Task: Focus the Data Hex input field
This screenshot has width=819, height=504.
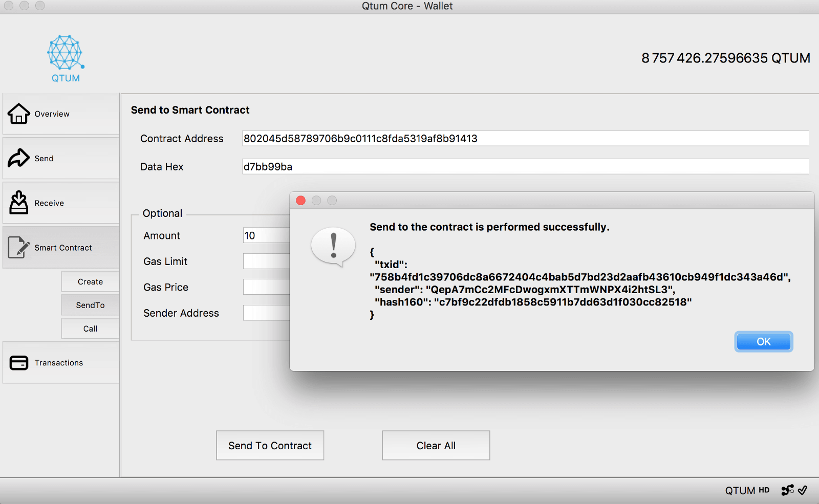Action: tap(525, 166)
